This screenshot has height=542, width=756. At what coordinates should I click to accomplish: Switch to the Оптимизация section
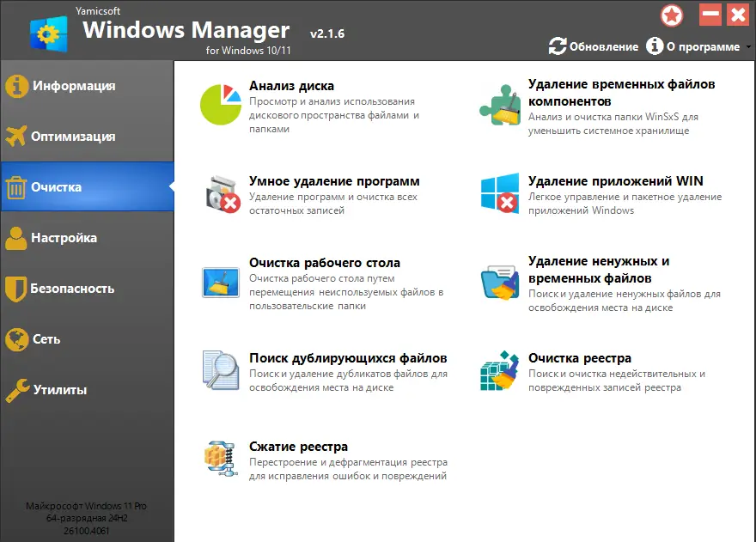click(88, 137)
